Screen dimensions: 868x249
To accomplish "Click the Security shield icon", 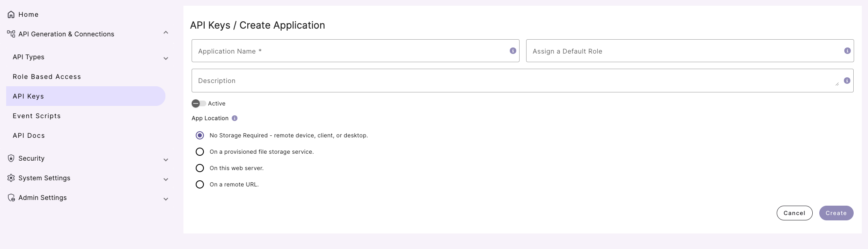I will tap(11, 158).
